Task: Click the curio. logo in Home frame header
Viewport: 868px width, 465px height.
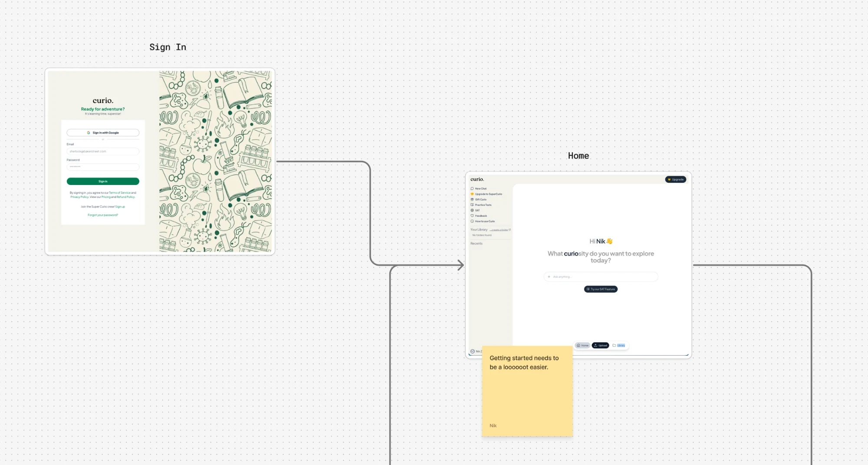Action: point(477,179)
